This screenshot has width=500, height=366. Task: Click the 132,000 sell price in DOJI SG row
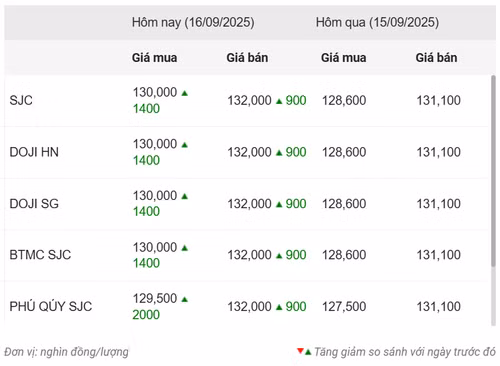(249, 204)
